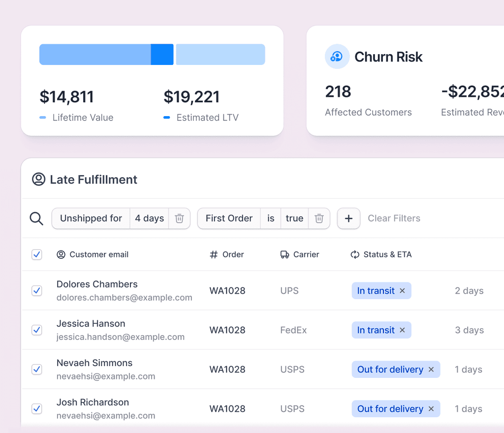Click jessica.handson@example.com email

pyautogui.click(x=121, y=337)
